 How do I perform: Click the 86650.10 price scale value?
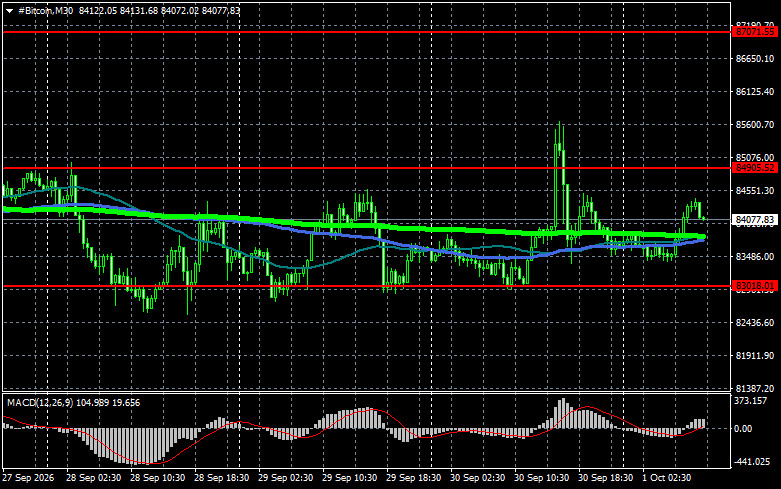(755, 59)
